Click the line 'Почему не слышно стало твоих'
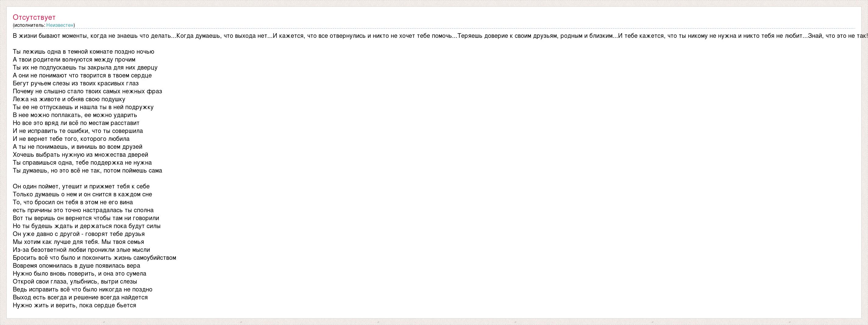This screenshot has height=325, width=868. [x=87, y=91]
